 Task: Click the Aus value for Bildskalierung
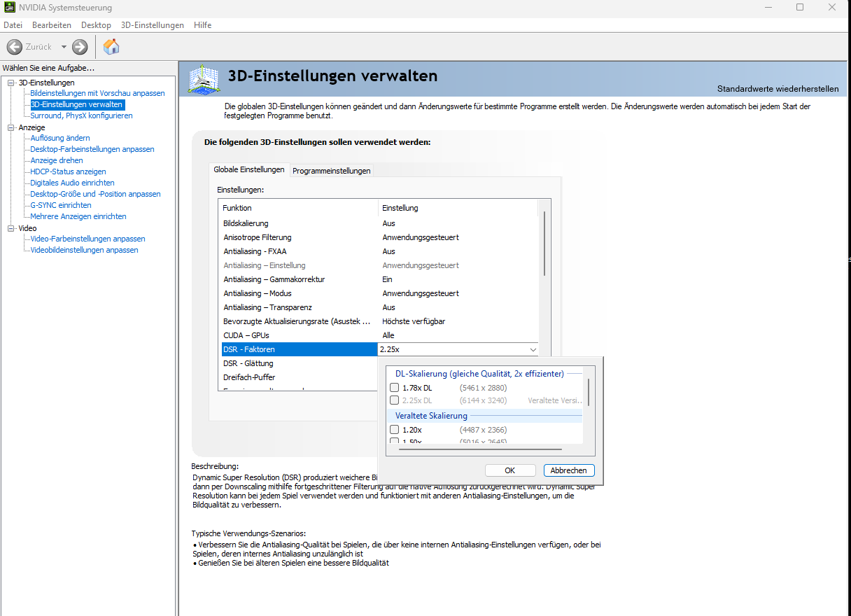click(x=388, y=223)
